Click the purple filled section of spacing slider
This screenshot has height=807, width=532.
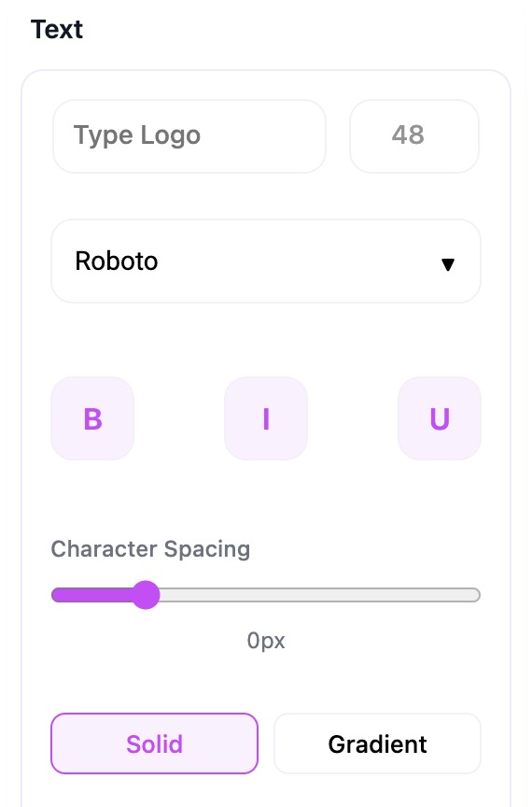(x=92, y=595)
